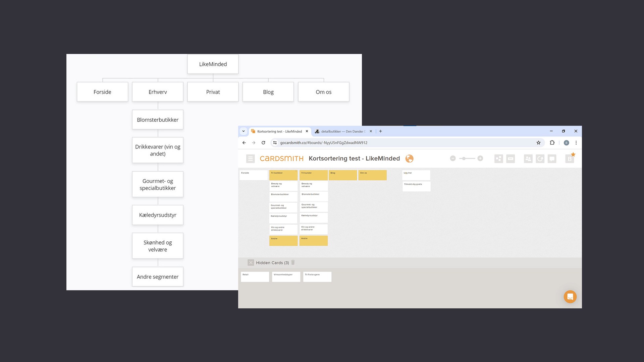Click the Blog yellow column card

point(342,175)
